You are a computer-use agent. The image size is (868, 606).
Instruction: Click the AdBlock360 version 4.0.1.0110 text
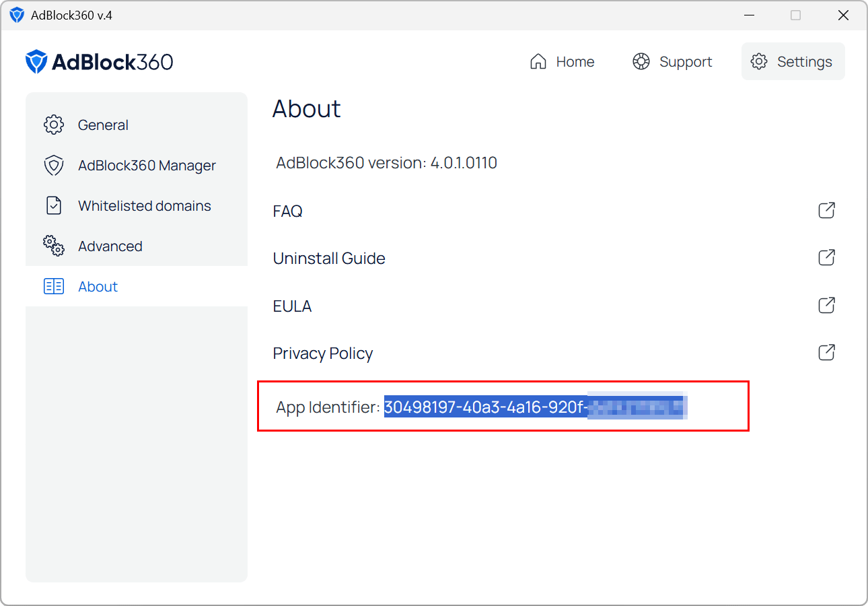(x=386, y=162)
